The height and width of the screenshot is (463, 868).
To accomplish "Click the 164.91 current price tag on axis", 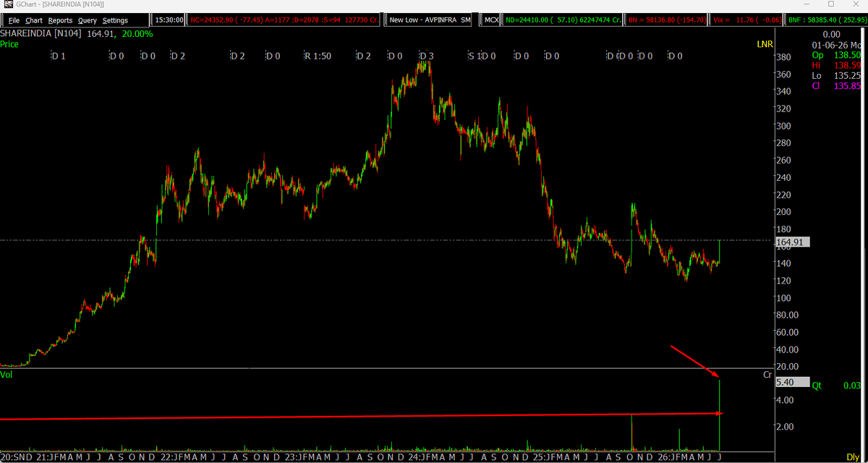I will (792, 242).
